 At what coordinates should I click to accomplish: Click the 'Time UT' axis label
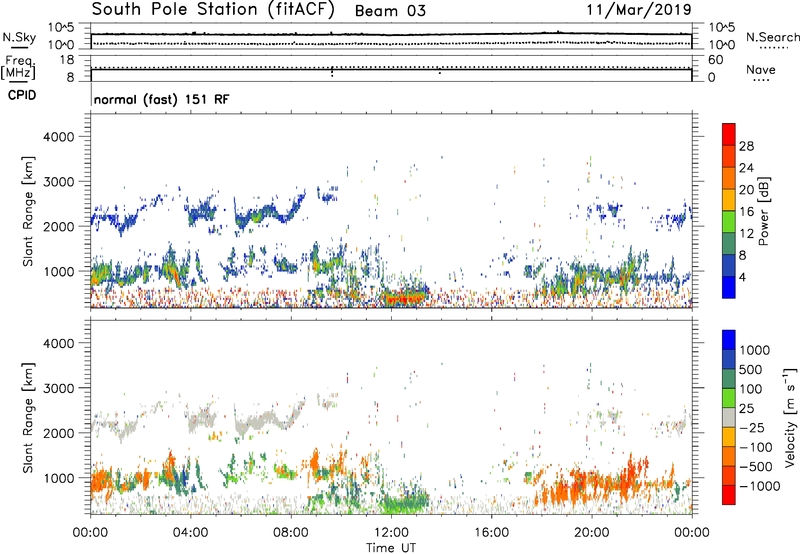(x=391, y=548)
